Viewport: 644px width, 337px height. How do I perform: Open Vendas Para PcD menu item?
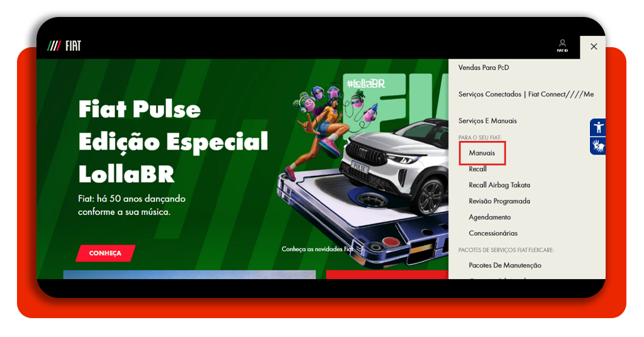click(x=484, y=68)
